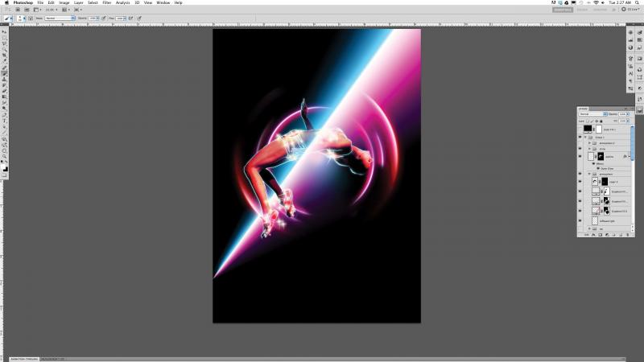Click the Color Fill layer thumbnail

[588, 129]
